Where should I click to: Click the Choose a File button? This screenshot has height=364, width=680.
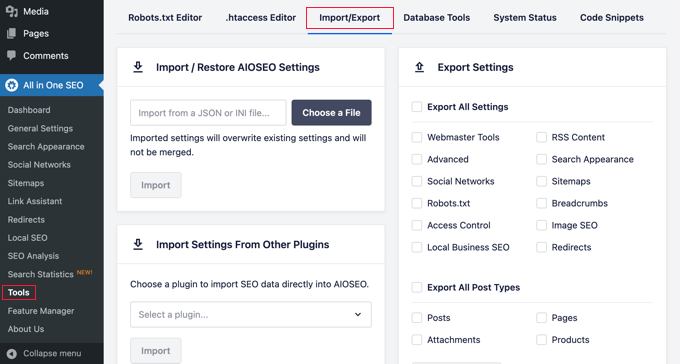pyautogui.click(x=331, y=113)
